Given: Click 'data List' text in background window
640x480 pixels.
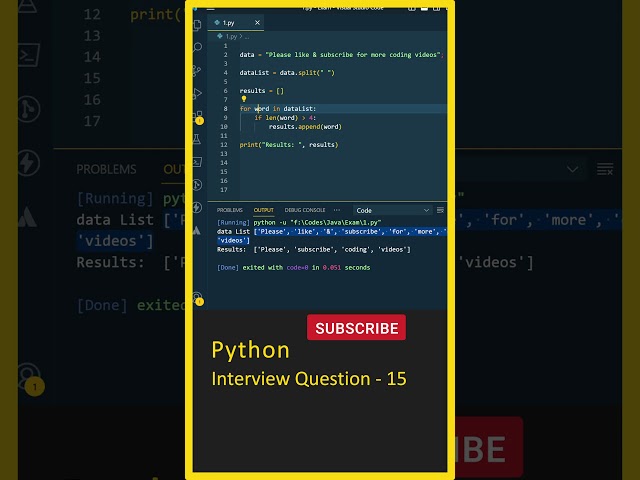Looking at the screenshot, I should (115, 220).
